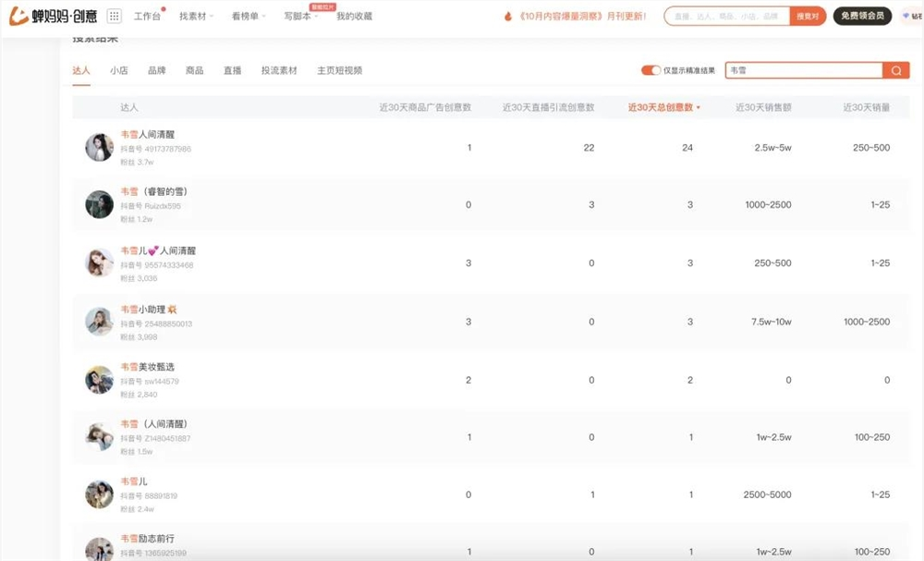The image size is (924, 561).
Task: Expand the 看榜单 dropdown menu
Action: tap(245, 16)
